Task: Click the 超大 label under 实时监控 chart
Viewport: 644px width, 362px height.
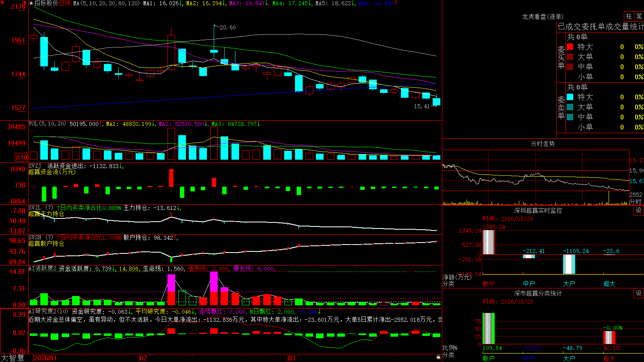Action: 609,284
